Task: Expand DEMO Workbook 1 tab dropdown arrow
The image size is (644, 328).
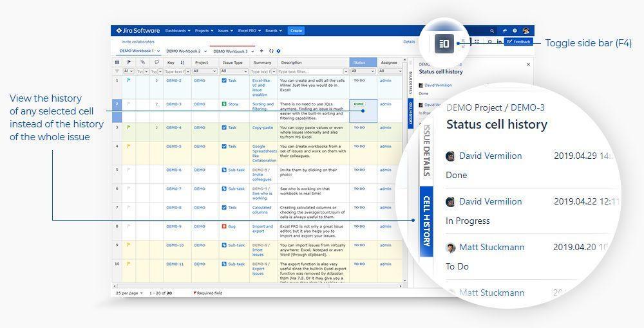Action: tap(158, 51)
